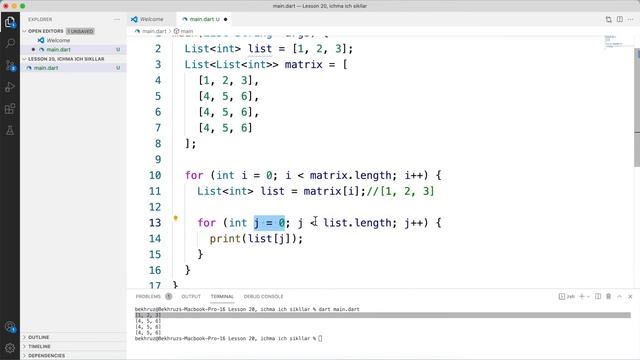640x360 pixels.
Task: Click the unsaved dot on main.dart tab
Action: (x=225, y=19)
